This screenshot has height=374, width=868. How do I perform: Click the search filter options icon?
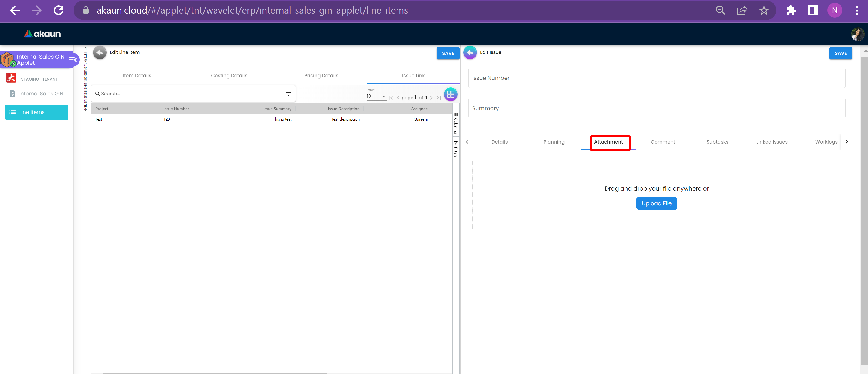tap(289, 94)
